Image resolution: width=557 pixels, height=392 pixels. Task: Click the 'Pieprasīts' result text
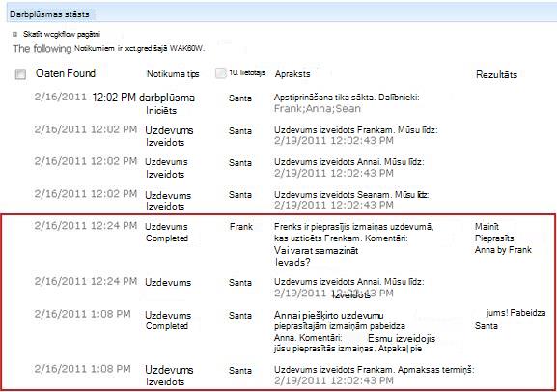(x=494, y=238)
